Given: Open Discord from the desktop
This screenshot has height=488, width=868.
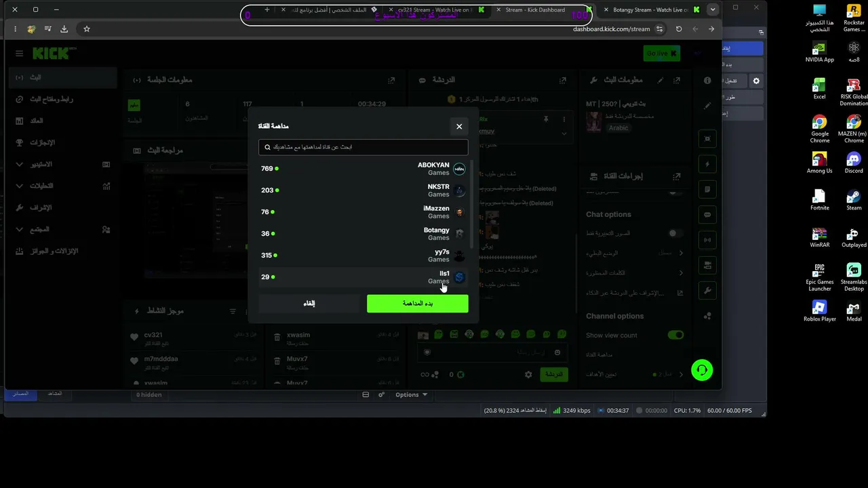Looking at the screenshot, I should coord(854,161).
